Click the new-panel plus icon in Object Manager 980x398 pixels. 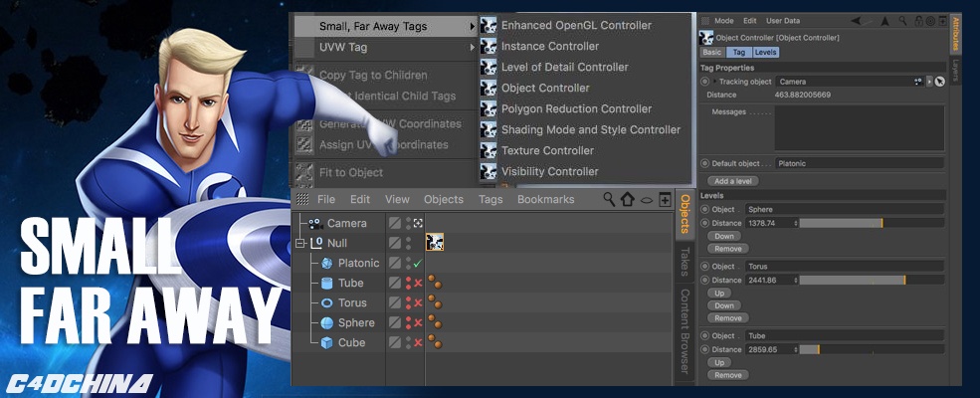665,199
